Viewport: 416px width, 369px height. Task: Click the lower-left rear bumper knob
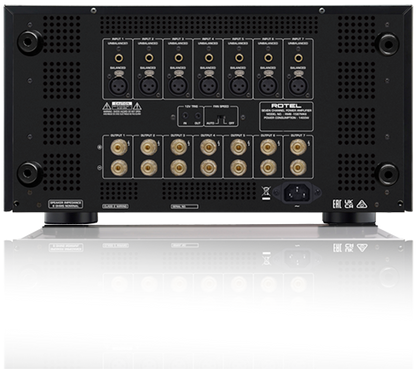(x=29, y=173)
